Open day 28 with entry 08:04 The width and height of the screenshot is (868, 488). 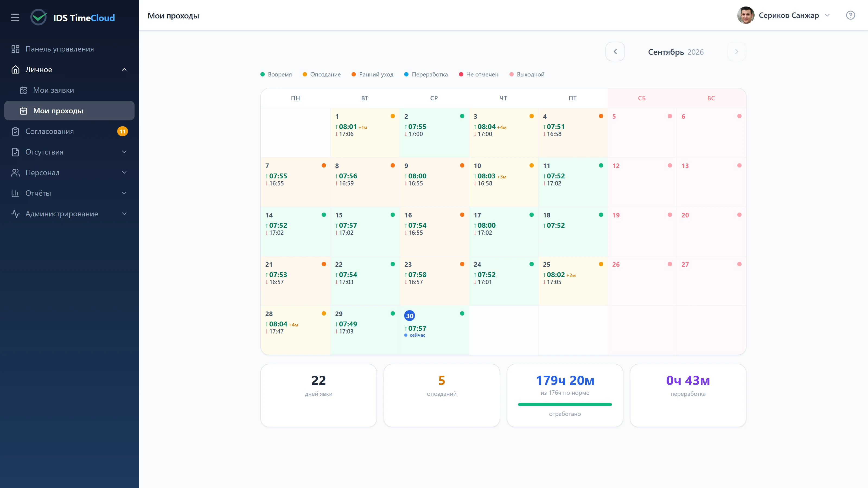tap(295, 330)
